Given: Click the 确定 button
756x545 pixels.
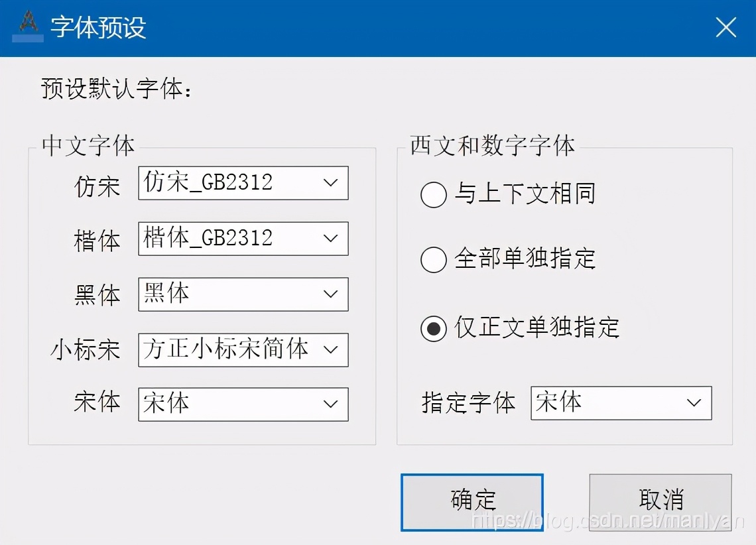Looking at the screenshot, I should coord(472,501).
